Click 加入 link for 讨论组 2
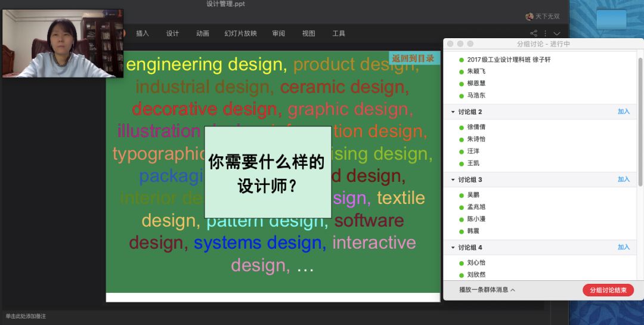 624,112
